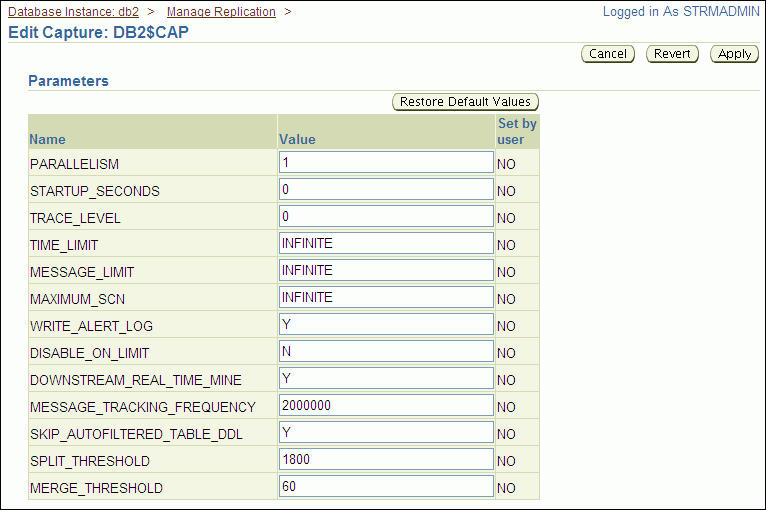
Task: Edit DOWNSTREAM_REAL_TIME_MINE value field
Action: (x=386, y=378)
